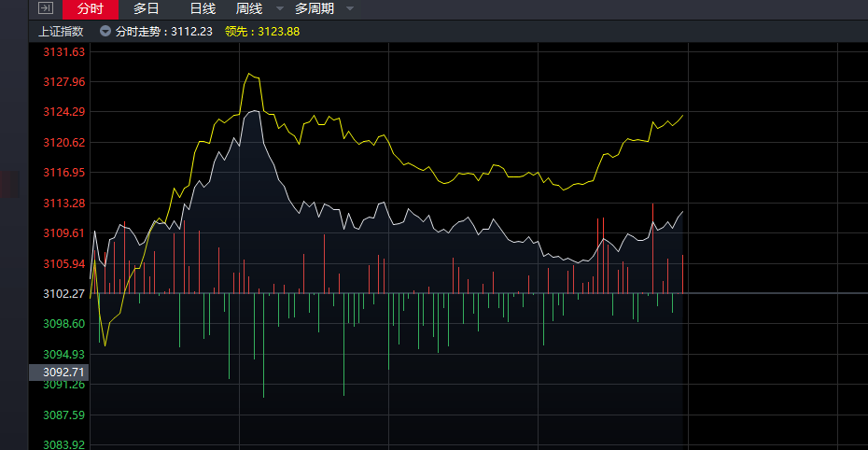Click the 3120.62 price axis label
Viewport: 868px width, 450px height.
tap(64, 143)
